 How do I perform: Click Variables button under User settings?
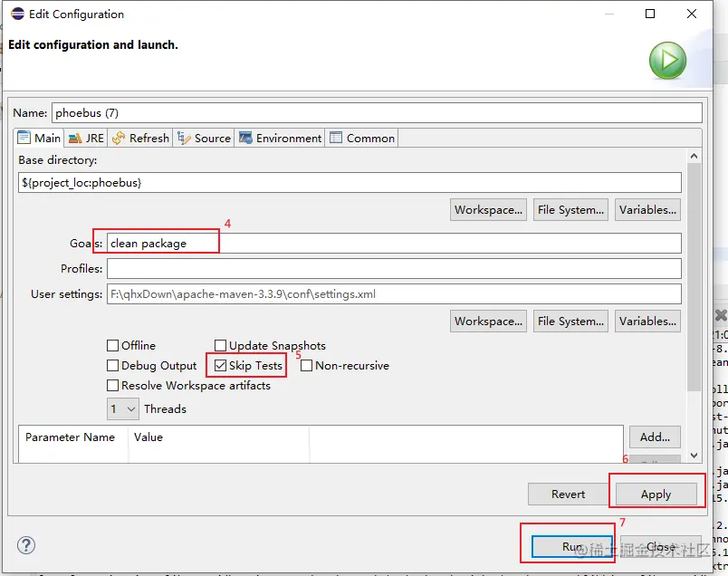pyautogui.click(x=647, y=322)
